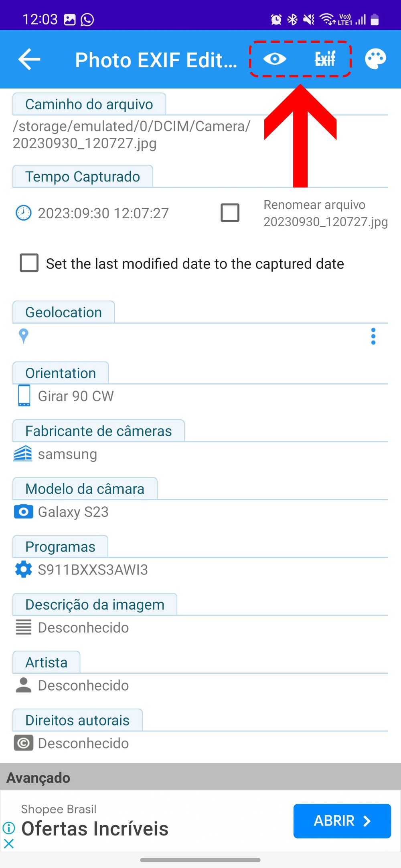Tap the geolocation map pin icon
The height and width of the screenshot is (868, 401).
pos(24,336)
